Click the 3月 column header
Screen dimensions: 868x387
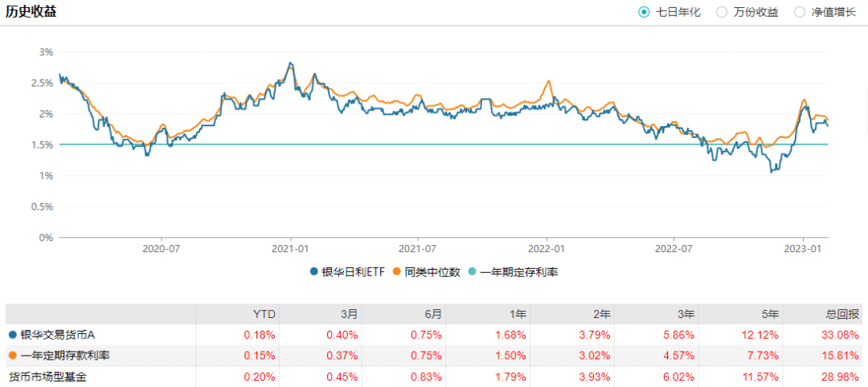[349, 314]
